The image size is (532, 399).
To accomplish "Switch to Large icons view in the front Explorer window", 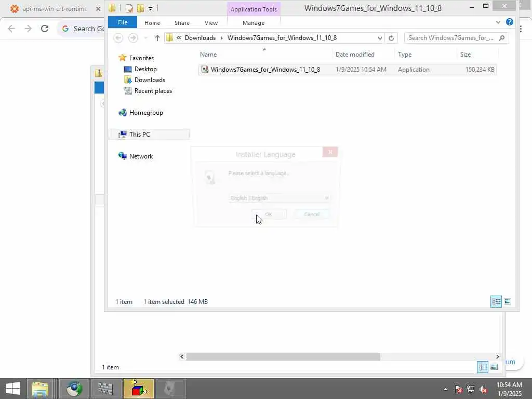I will (507, 301).
